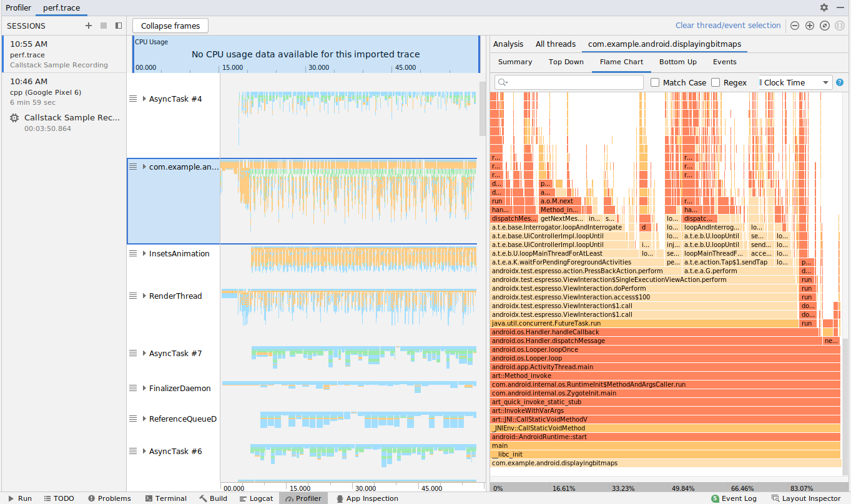The width and height of the screenshot is (851, 504).
Task: Start a new profiling session with plus icon
Action: 89,26
